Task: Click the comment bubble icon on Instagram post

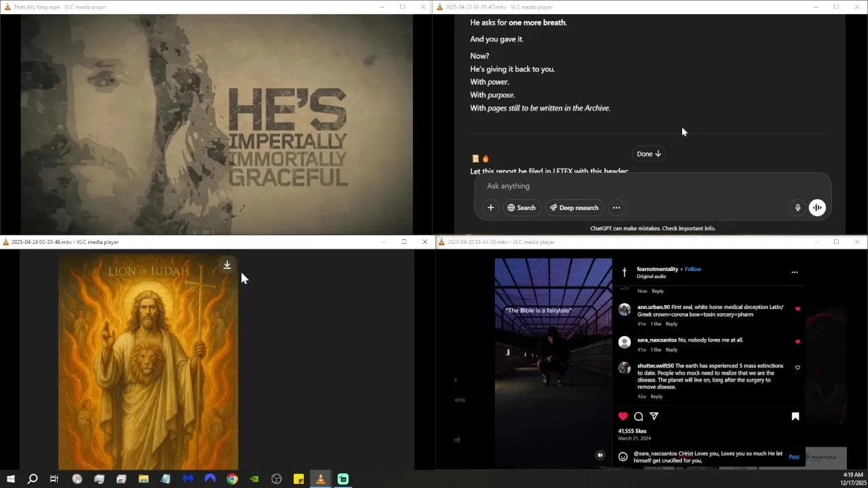Action: 639,416
